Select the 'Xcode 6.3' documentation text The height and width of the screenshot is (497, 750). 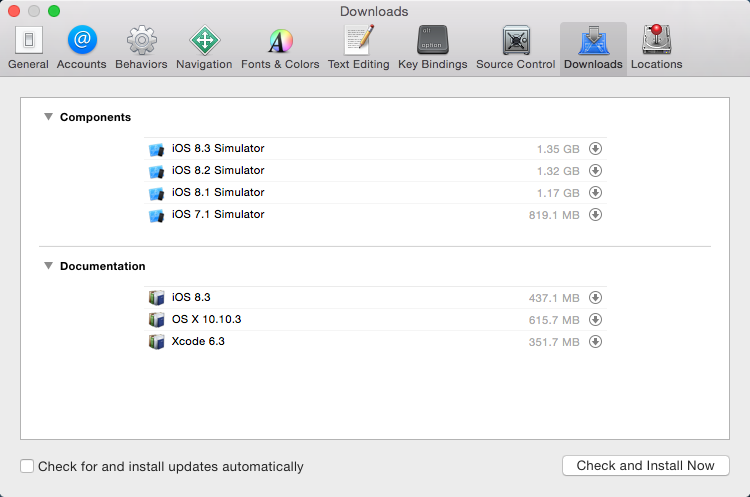point(198,341)
